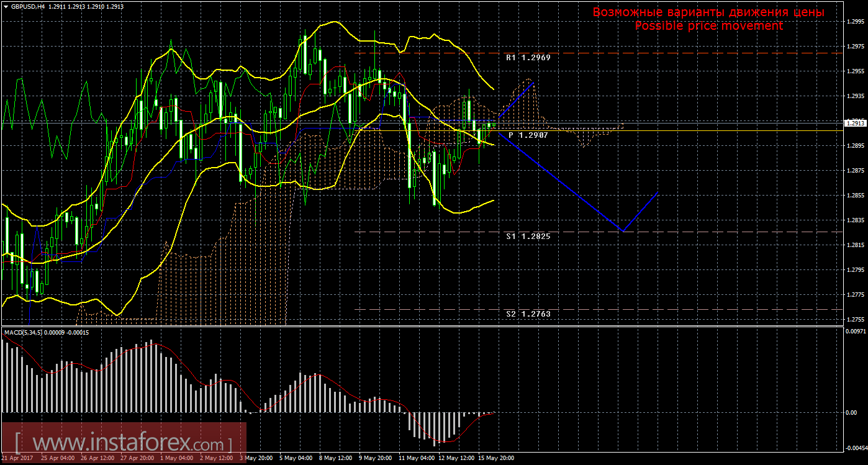Click the current price tag 1.2913
868x465 pixels.
855,123
